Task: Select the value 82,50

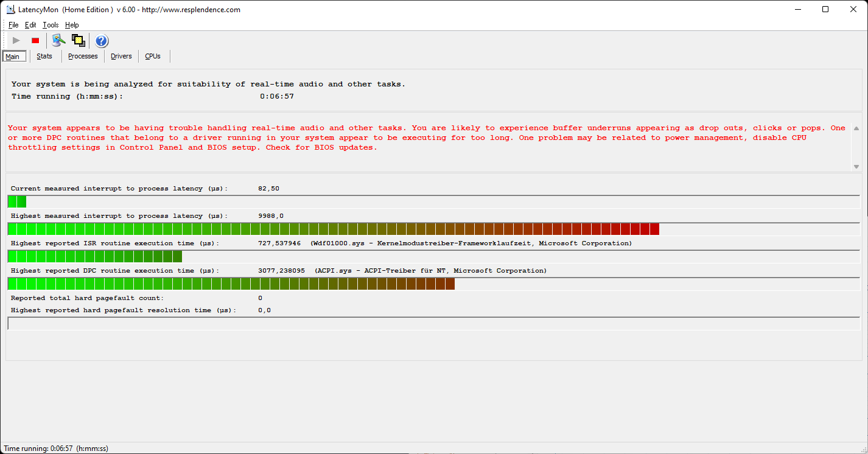Action: pos(268,189)
